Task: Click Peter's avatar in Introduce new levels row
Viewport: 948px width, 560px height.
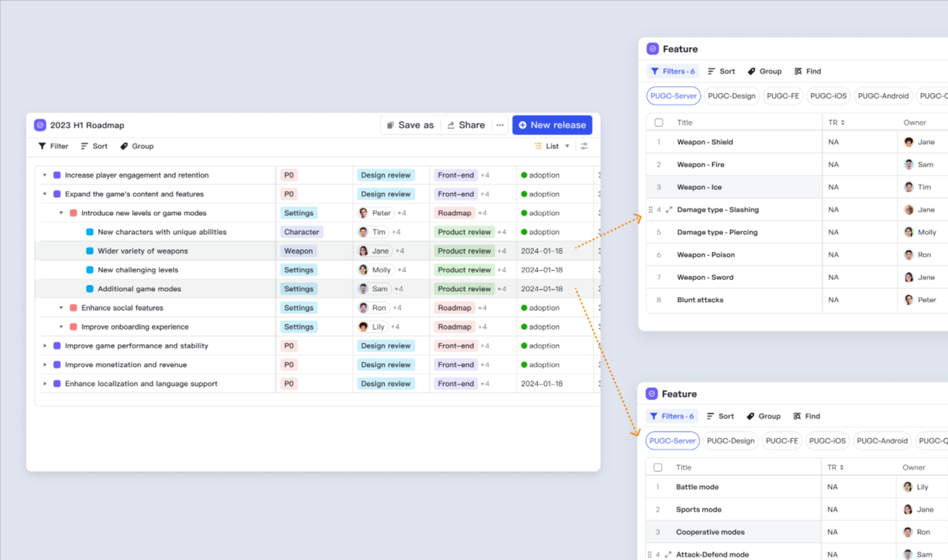Action: point(364,213)
